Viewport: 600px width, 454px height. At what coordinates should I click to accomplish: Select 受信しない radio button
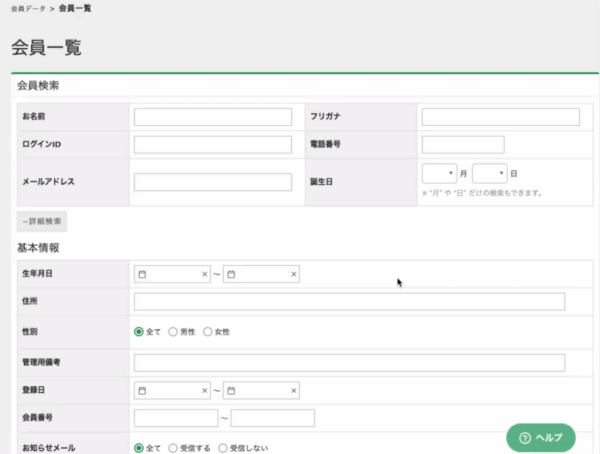[223, 448]
